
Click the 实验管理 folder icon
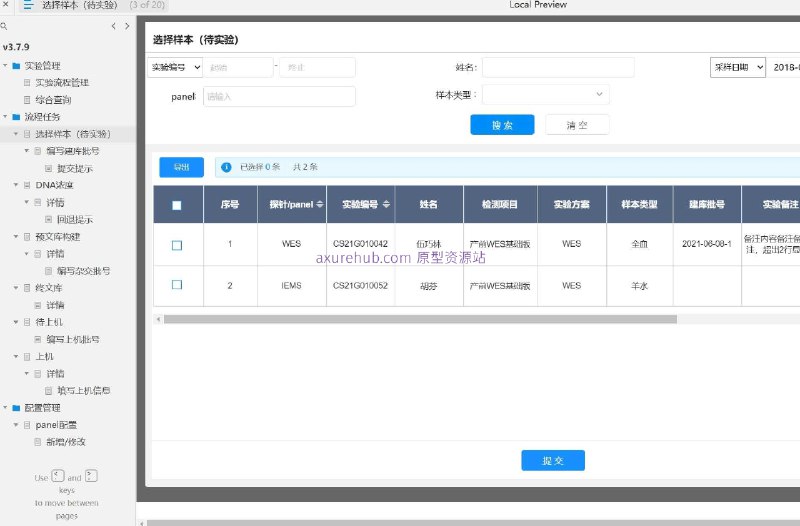click(16, 66)
